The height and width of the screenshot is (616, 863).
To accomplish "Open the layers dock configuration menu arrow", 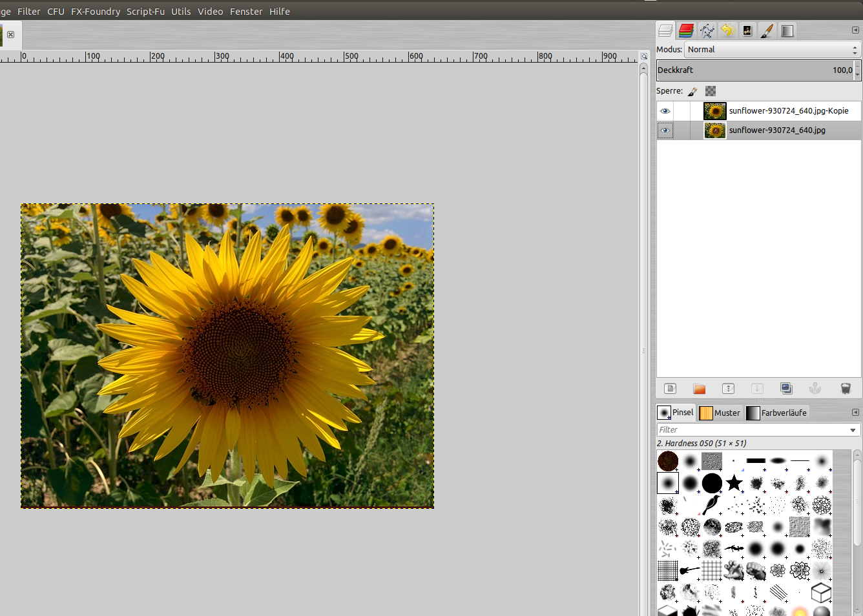I will [855, 30].
